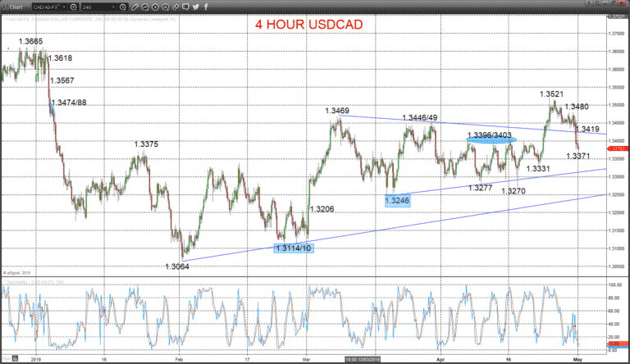The image size is (630, 364).
Task: Click the red current price marker on axis
Action: coord(616,148)
